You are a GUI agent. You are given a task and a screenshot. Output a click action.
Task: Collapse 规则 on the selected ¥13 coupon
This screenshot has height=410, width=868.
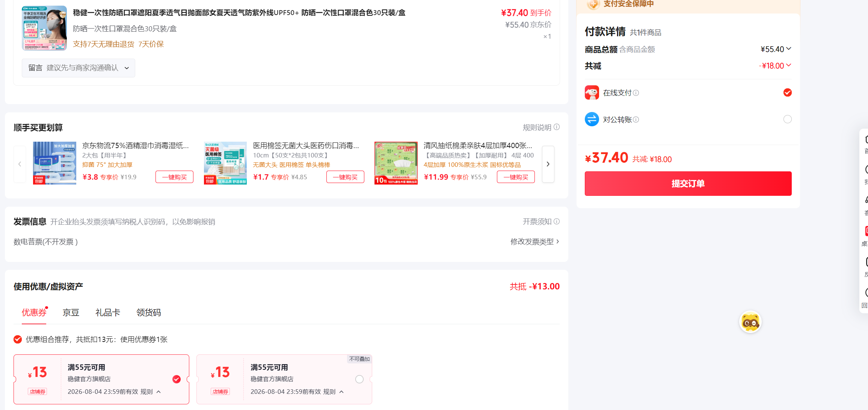151,392
